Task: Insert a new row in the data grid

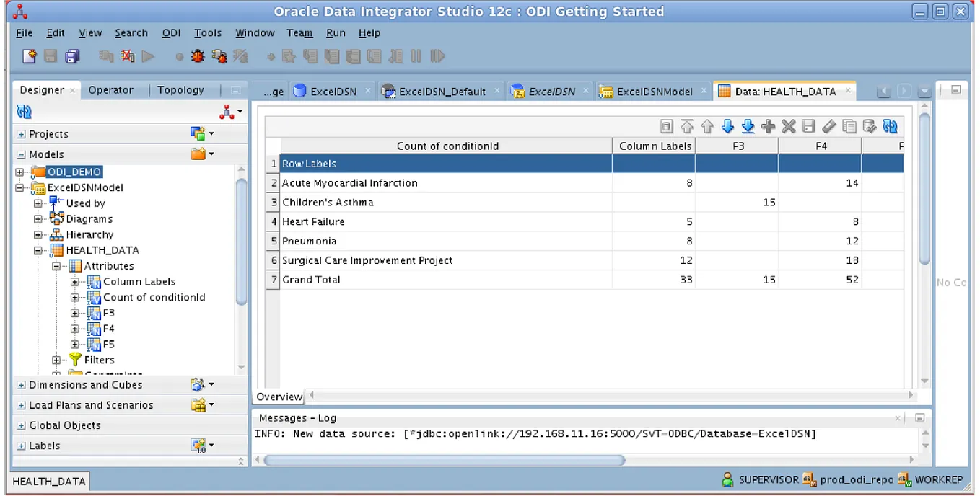Action: tap(769, 126)
